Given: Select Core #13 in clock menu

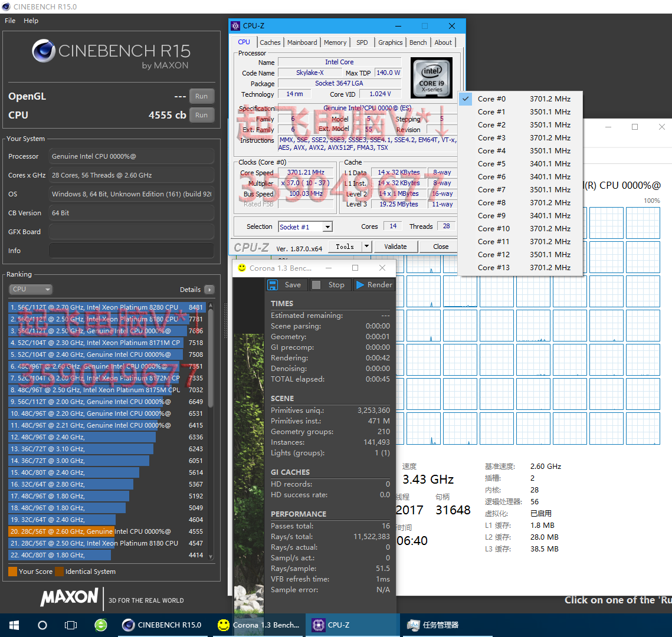Looking at the screenshot, I should pyautogui.click(x=521, y=267).
